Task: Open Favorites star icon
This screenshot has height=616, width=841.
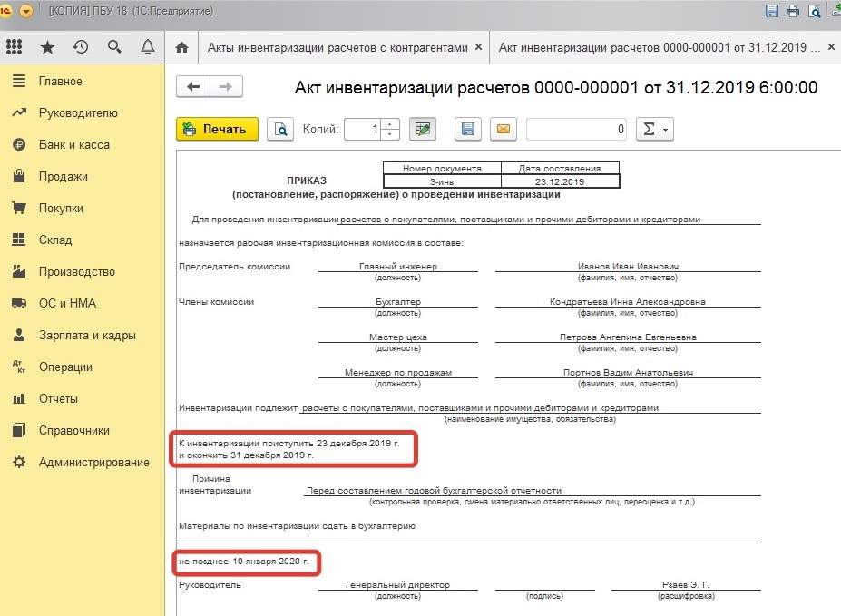Action: [x=48, y=47]
